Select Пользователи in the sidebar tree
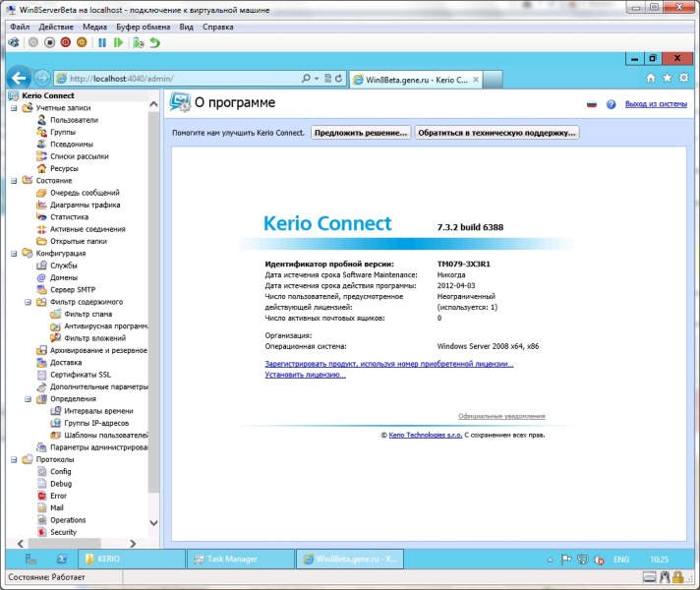Viewport: 700px width, 590px height. [74, 120]
